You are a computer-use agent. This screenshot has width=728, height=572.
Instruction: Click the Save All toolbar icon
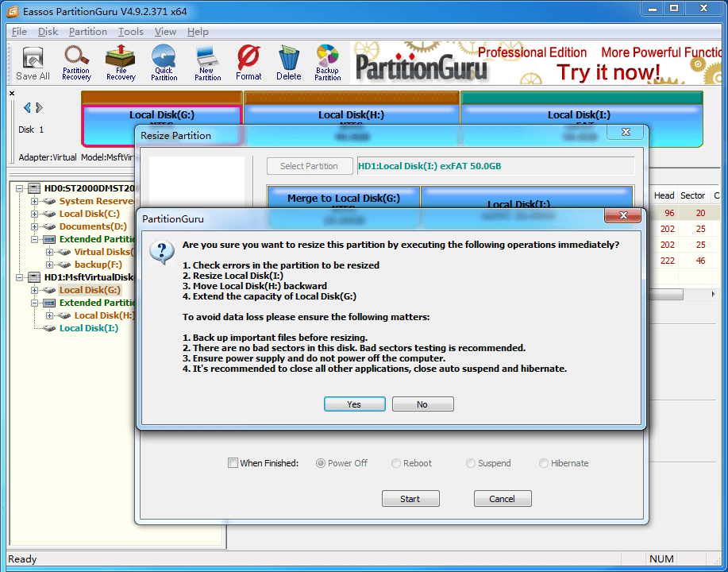(33, 64)
